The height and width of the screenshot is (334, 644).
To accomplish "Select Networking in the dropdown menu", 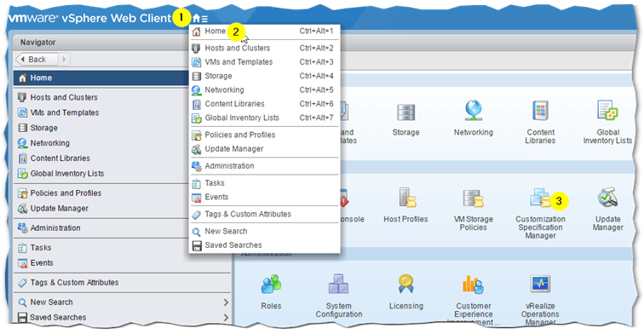I will (264, 90).
